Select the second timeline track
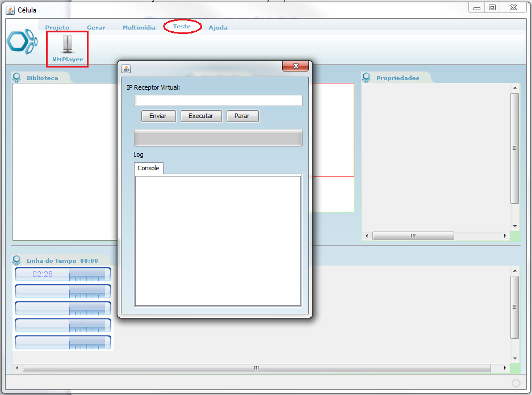The width and height of the screenshot is (532, 395). tap(63, 291)
